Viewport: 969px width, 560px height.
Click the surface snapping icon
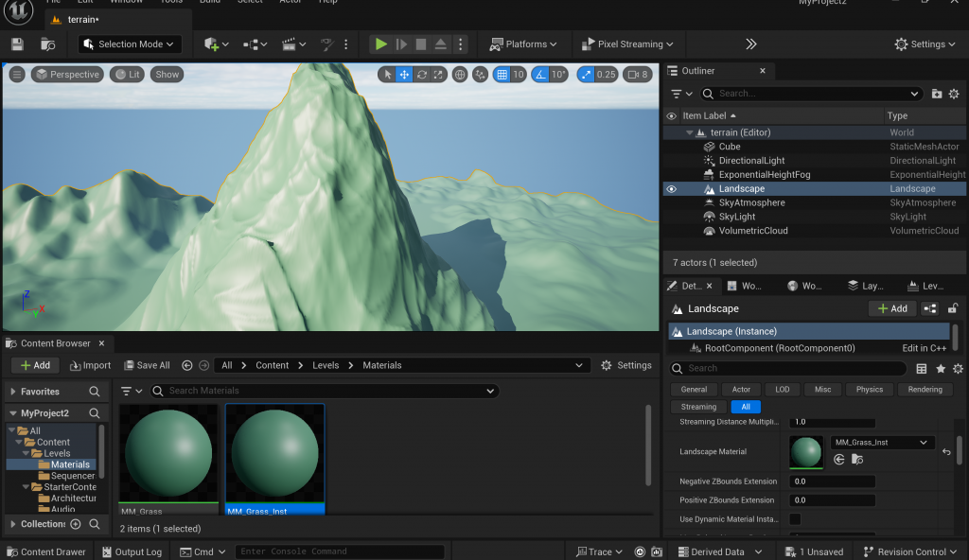[x=480, y=74]
